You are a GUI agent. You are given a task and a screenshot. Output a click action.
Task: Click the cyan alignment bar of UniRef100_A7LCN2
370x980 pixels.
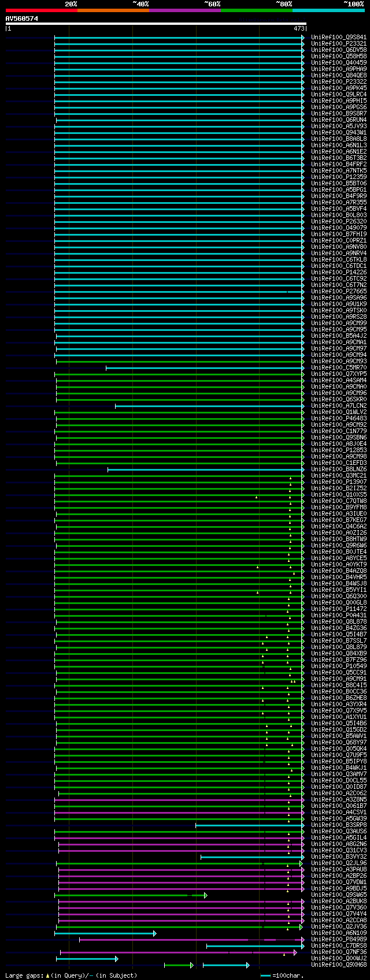(209, 405)
